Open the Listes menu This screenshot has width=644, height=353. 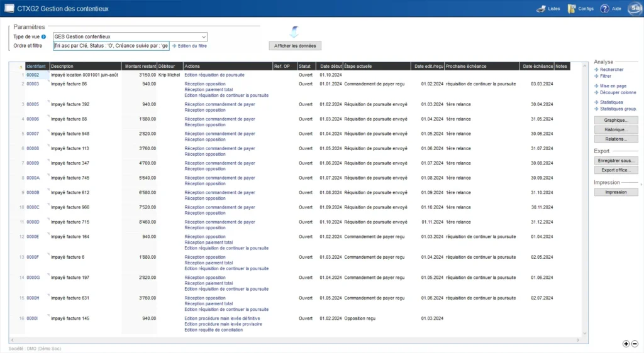[x=553, y=9]
